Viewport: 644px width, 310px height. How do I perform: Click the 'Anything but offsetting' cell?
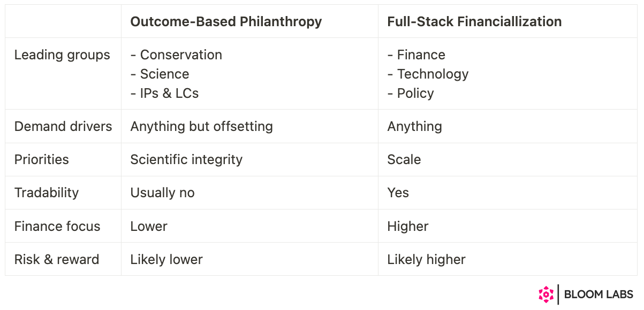pyautogui.click(x=202, y=127)
